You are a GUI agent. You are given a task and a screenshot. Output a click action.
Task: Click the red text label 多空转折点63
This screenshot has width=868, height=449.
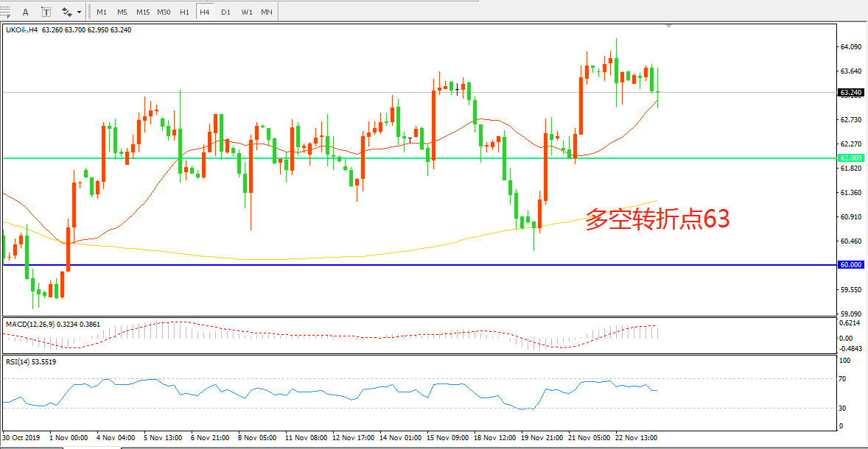[657, 219]
